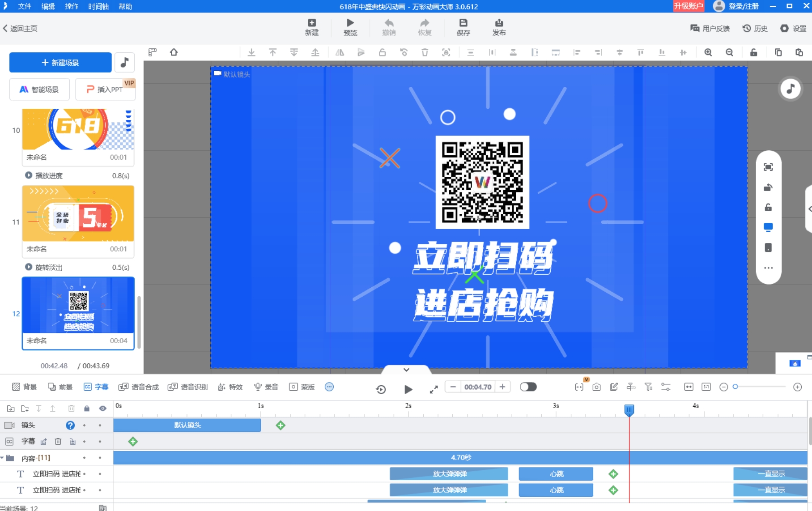Click the 智能场景 button
Screen dimensions: 812x511
39,89
